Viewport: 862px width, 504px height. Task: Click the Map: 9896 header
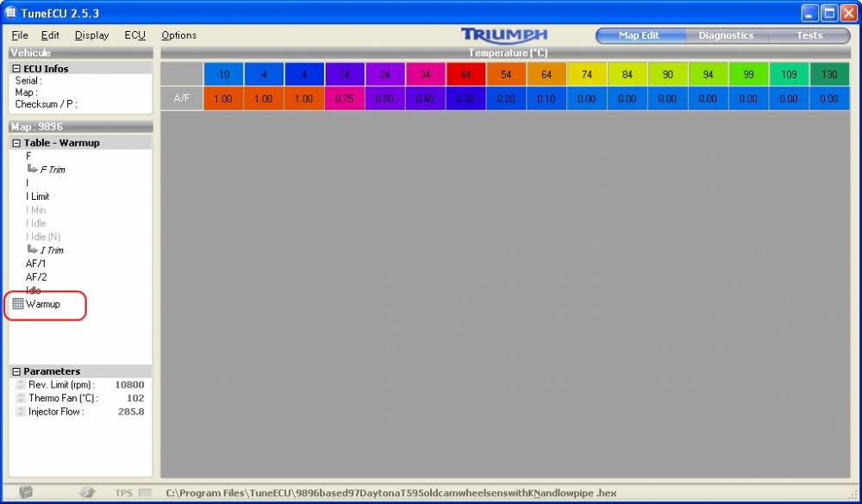click(x=81, y=127)
